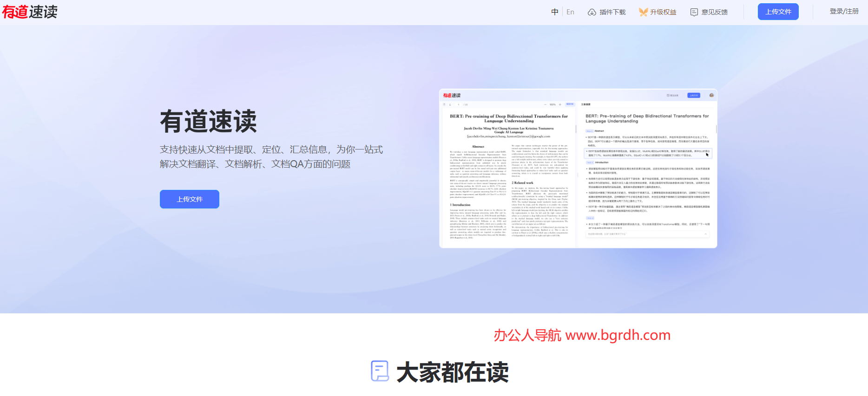Click the document icon beside 大家都在读
Image resolution: width=868 pixels, height=396 pixels.
coord(380,371)
